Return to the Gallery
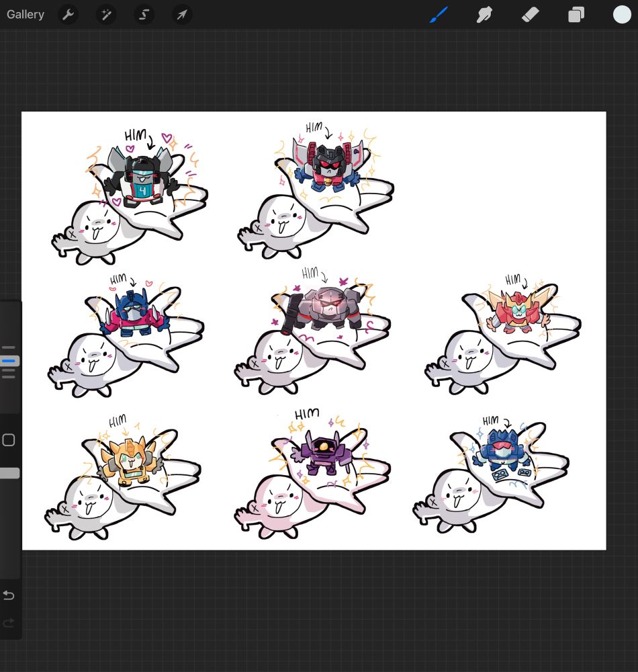Screen dimensions: 638x672 tap(26, 15)
